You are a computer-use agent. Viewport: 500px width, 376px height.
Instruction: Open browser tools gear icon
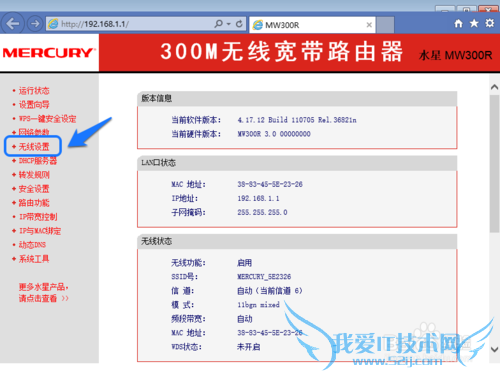(x=489, y=23)
